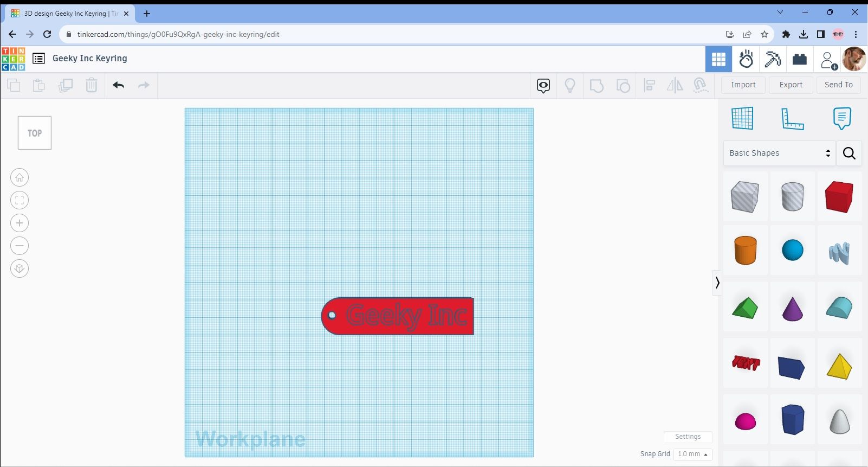Collapse the shapes panel arrow
The width and height of the screenshot is (868, 467).
(717, 283)
